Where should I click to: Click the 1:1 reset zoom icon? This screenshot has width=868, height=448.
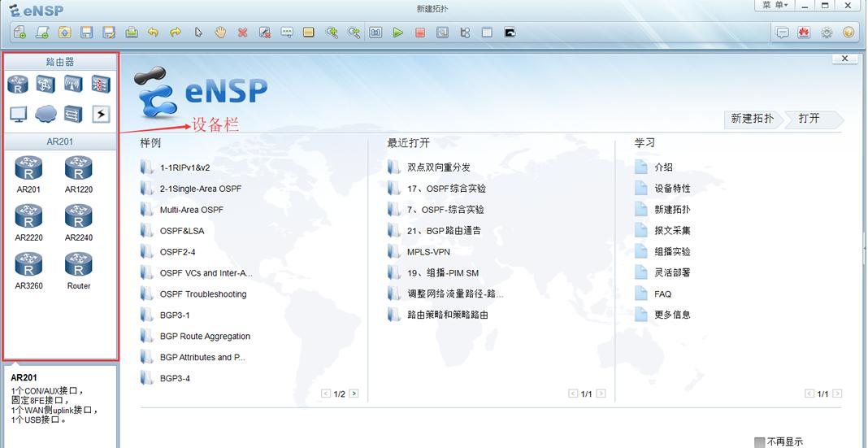pos(375,33)
